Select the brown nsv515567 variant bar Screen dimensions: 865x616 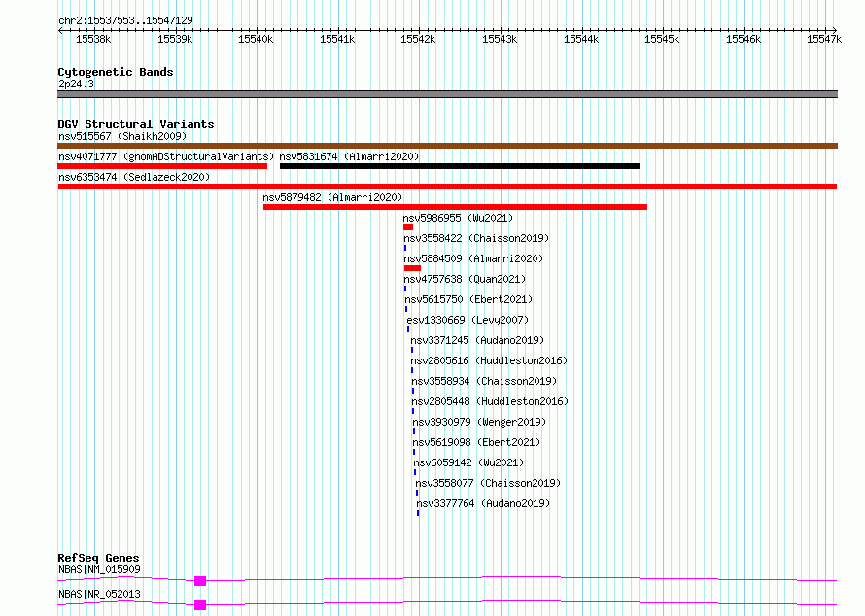(x=447, y=146)
